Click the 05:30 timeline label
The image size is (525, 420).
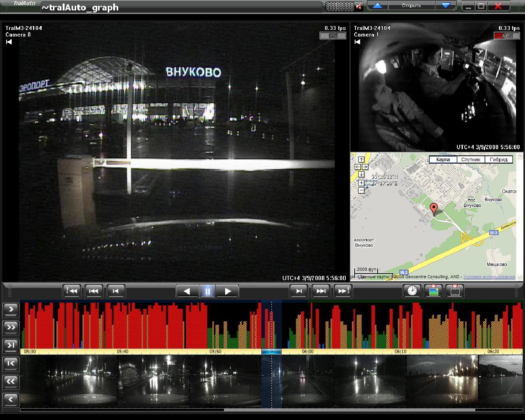click(x=30, y=352)
